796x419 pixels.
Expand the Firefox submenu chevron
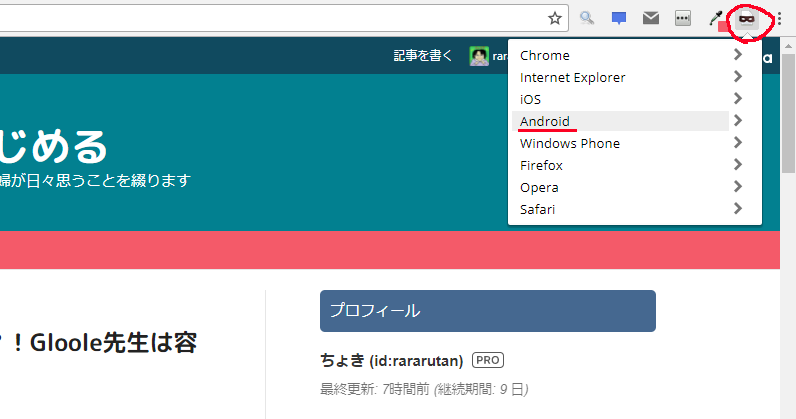click(738, 164)
